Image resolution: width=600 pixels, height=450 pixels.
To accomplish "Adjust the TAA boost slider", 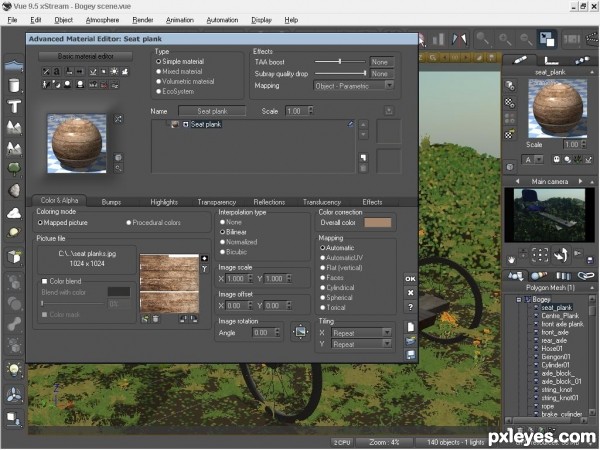I will (340, 61).
